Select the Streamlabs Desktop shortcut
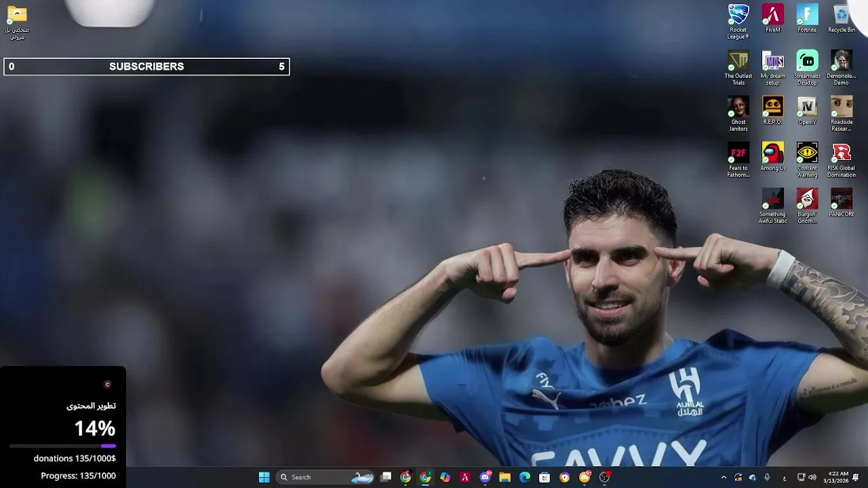Screen dimensions: 868x488 click(x=807, y=68)
